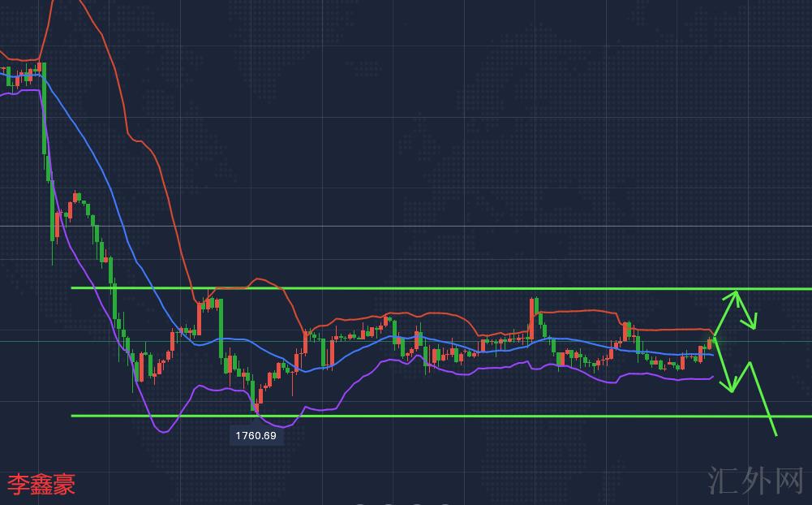Click the left end of the upper green line
This screenshot has width=812, height=505.
point(74,287)
